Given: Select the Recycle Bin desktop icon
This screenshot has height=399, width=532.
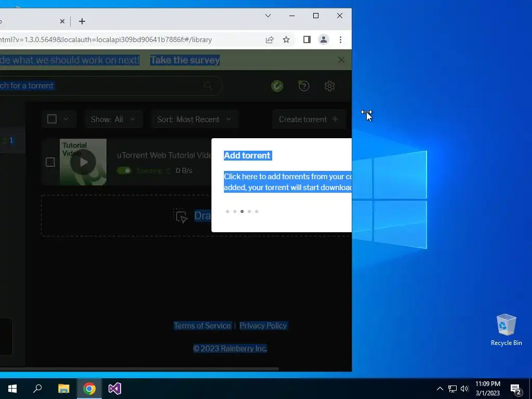Looking at the screenshot, I should (506, 330).
